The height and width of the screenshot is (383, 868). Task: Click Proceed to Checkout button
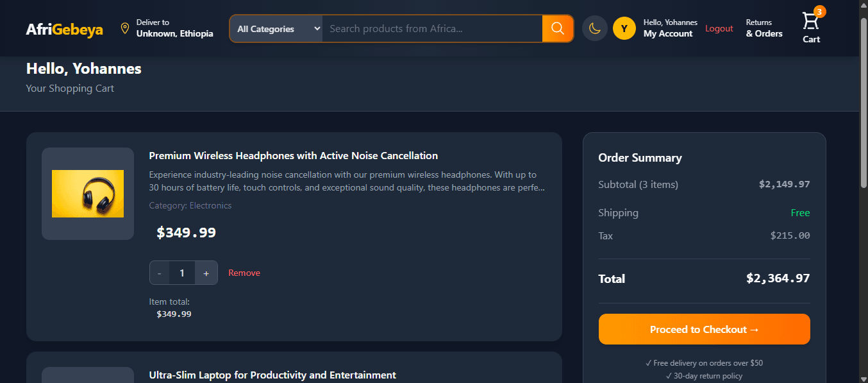tap(704, 329)
